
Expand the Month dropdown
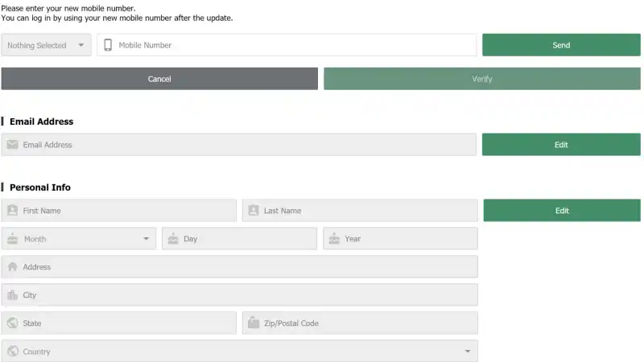pyautogui.click(x=79, y=239)
